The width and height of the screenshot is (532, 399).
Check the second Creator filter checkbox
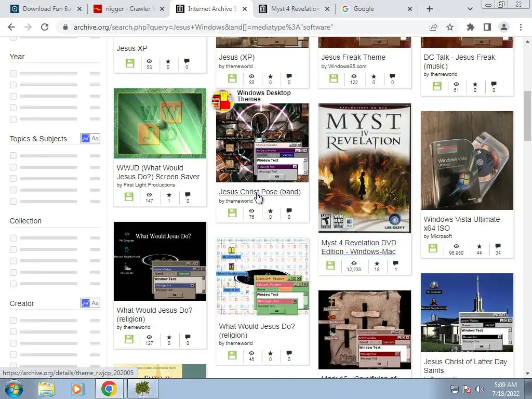coord(13,331)
